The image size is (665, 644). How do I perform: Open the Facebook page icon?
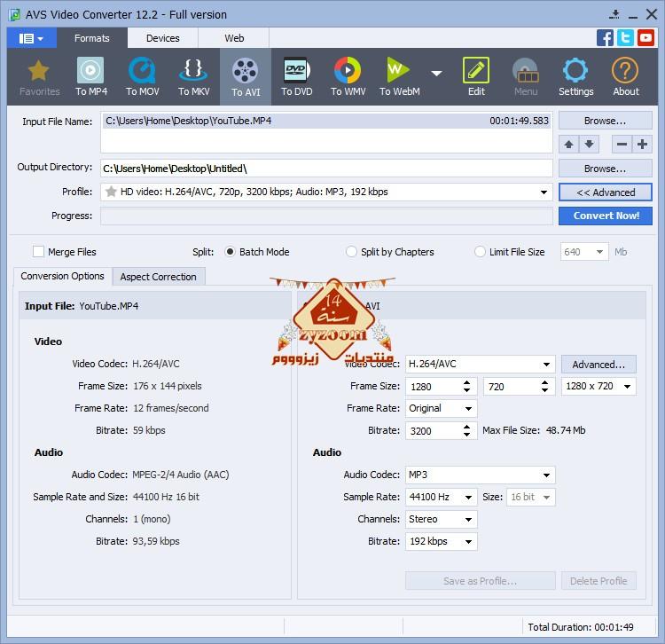coord(605,38)
